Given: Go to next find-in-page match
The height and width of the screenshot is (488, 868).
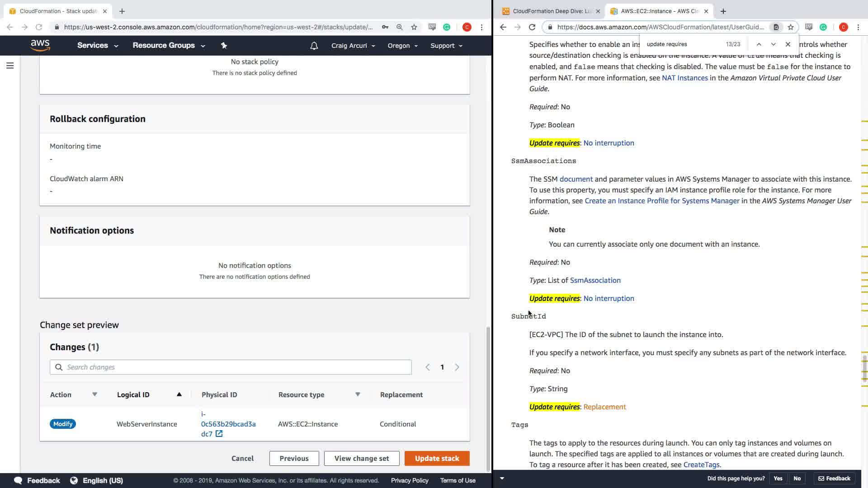Looking at the screenshot, I should pos(774,44).
